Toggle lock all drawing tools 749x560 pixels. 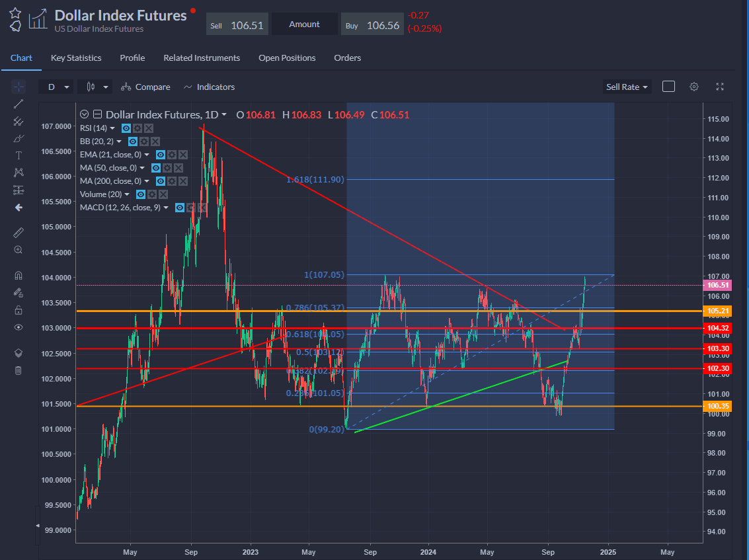[19, 310]
